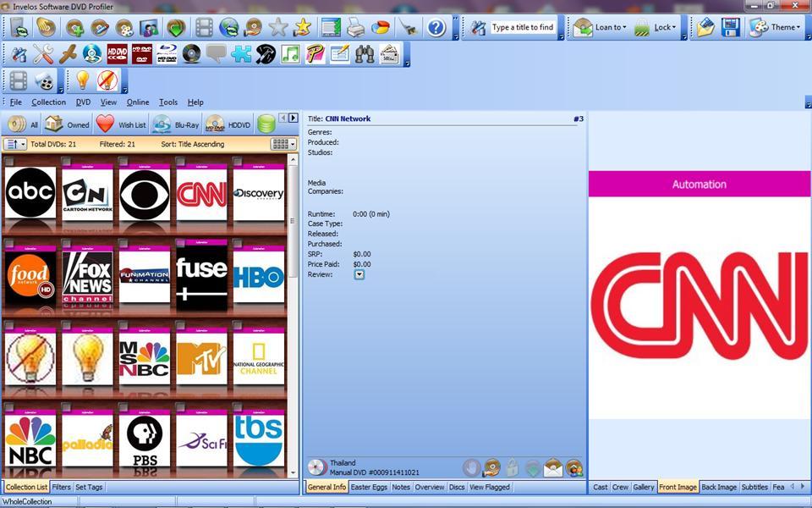This screenshot has height=508, width=812.
Task: Open the Online menu
Action: coord(137,102)
